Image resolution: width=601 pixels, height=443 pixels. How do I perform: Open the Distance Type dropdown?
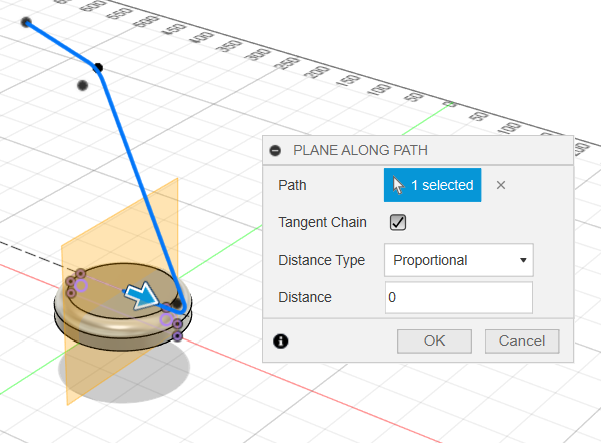[458, 260]
